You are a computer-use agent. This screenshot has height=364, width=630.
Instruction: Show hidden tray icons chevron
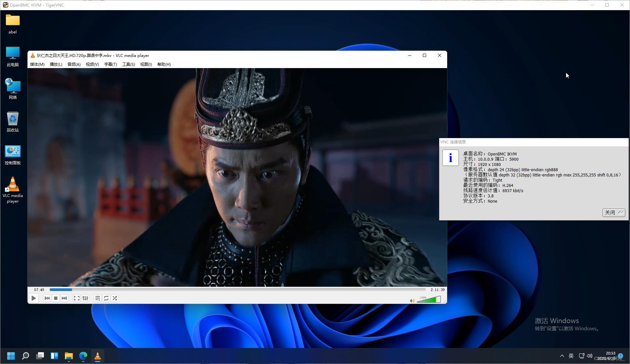click(562, 356)
